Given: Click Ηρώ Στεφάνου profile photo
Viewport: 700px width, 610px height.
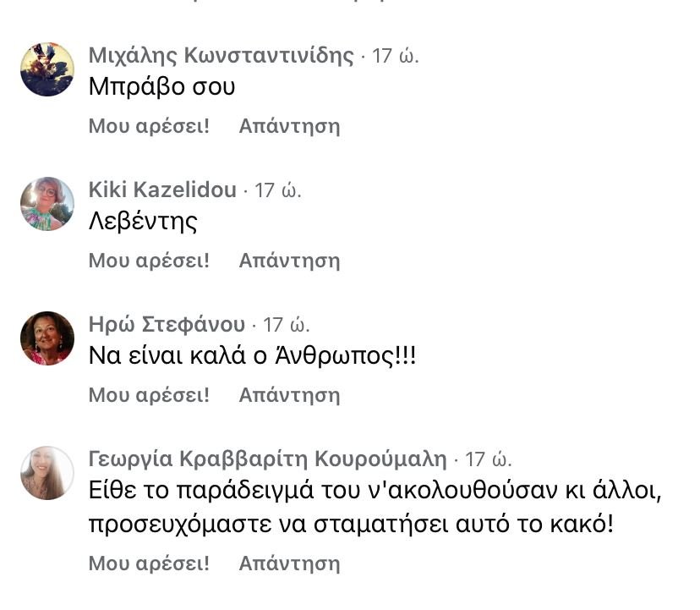Looking at the screenshot, I should point(47,338).
